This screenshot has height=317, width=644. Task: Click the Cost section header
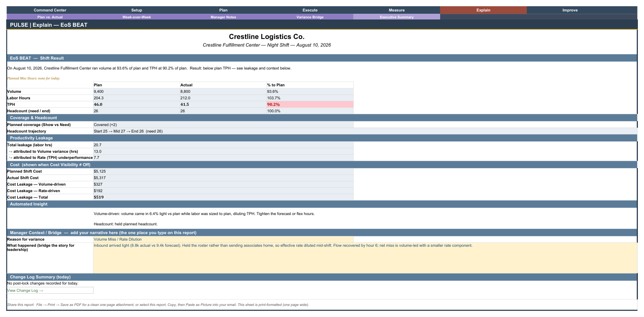point(322,165)
